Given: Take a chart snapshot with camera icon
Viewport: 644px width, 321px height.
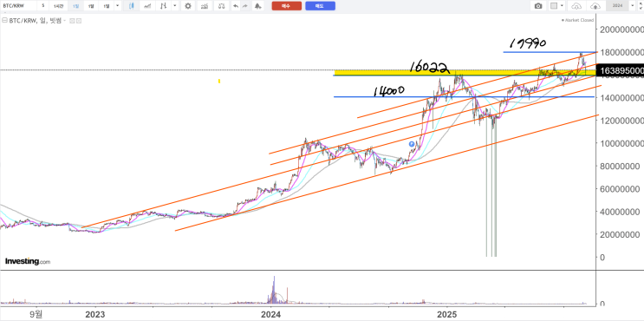Looking at the screenshot, I should 538,6.
